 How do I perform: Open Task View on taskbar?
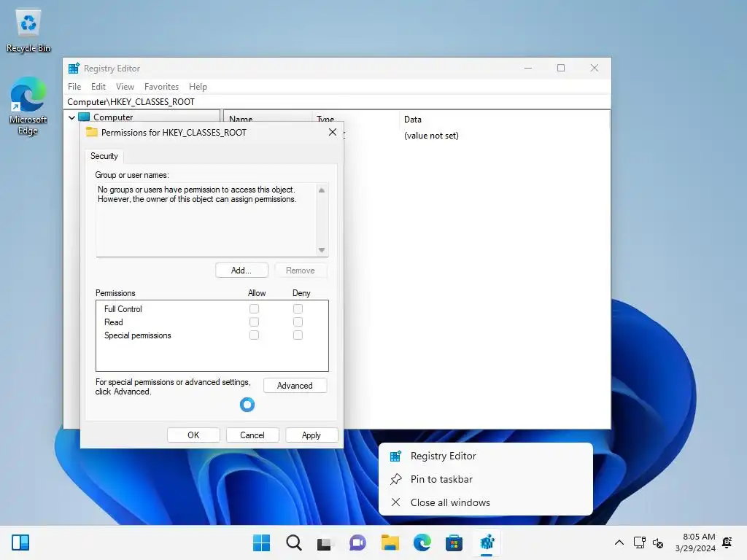click(x=325, y=542)
